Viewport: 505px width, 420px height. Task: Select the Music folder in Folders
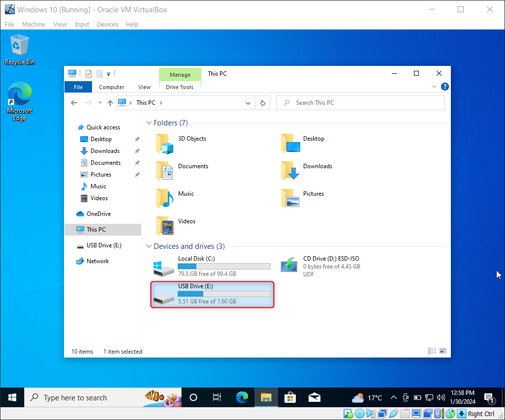(175, 199)
